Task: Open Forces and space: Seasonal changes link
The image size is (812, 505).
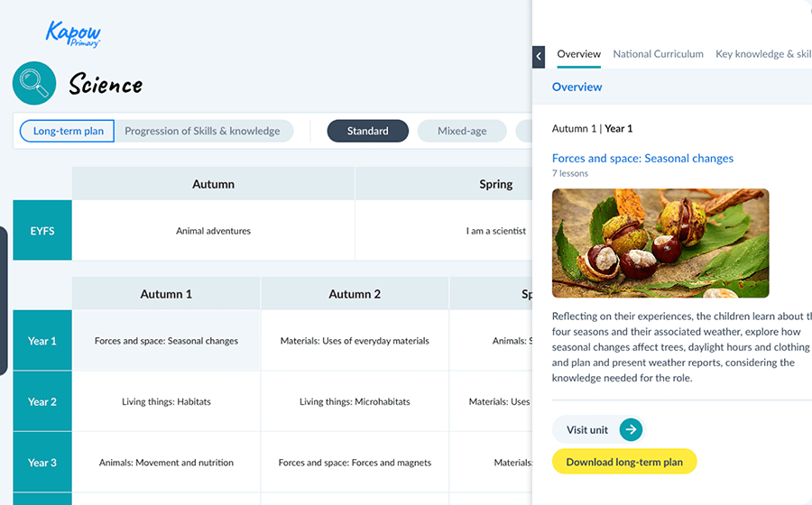Action: coord(642,158)
